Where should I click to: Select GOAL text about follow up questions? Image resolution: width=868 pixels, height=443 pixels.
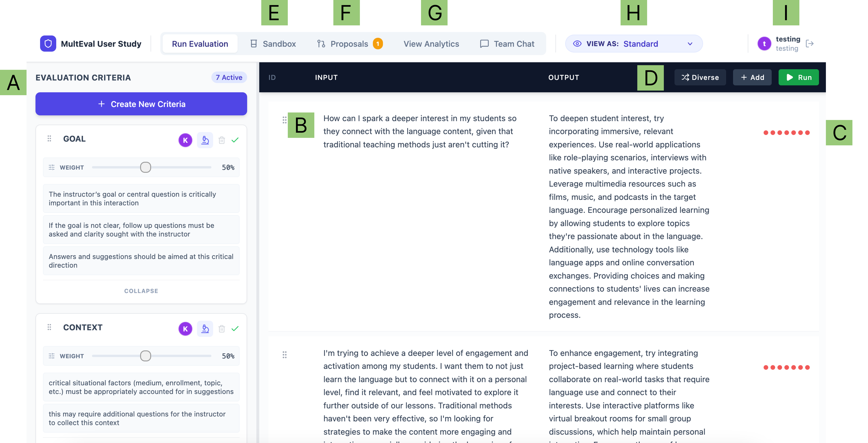tap(141, 230)
